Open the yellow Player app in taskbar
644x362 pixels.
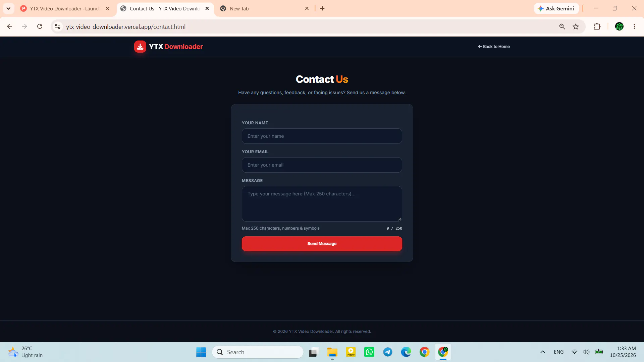351,352
